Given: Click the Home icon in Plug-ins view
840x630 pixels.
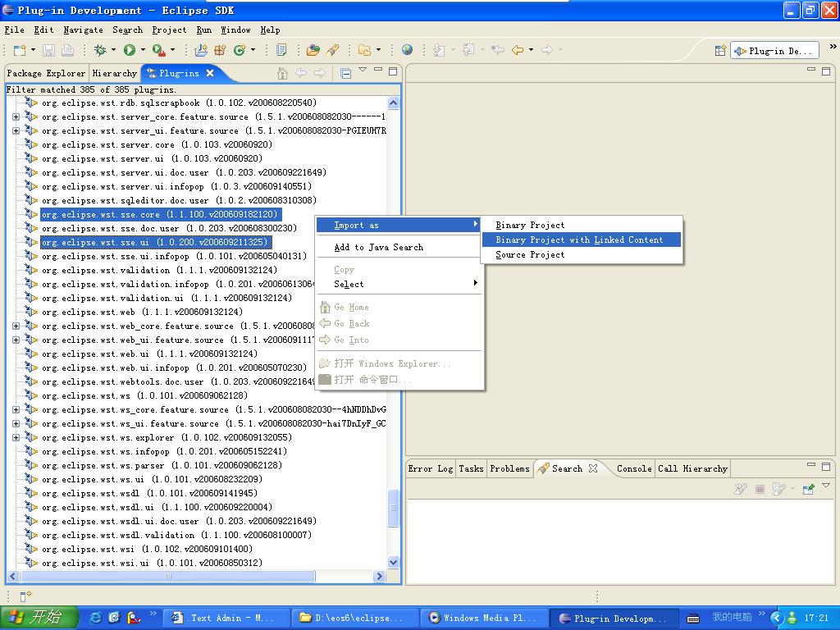Looking at the screenshot, I should tap(282, 73).
